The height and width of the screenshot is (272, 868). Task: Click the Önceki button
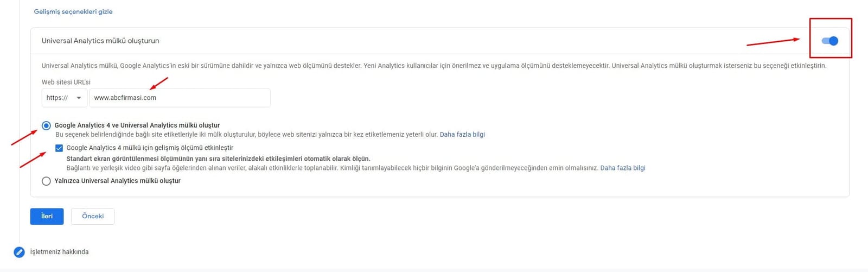click(x=93, y=216)
